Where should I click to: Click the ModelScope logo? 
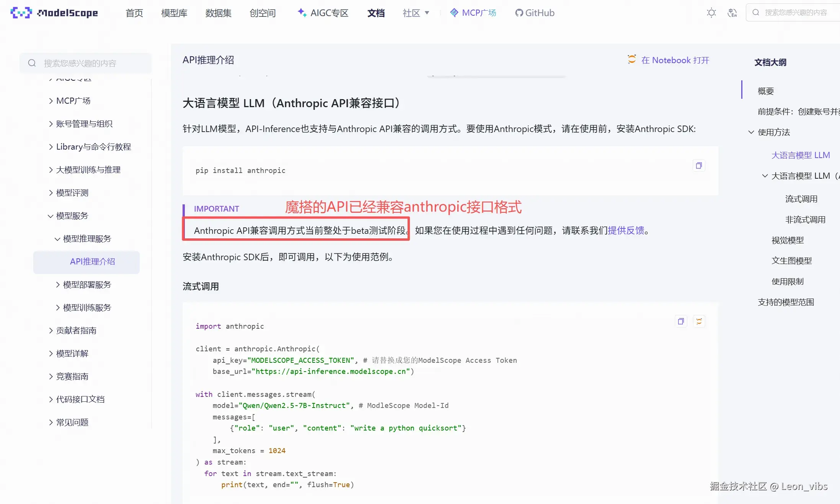point(54,13)
